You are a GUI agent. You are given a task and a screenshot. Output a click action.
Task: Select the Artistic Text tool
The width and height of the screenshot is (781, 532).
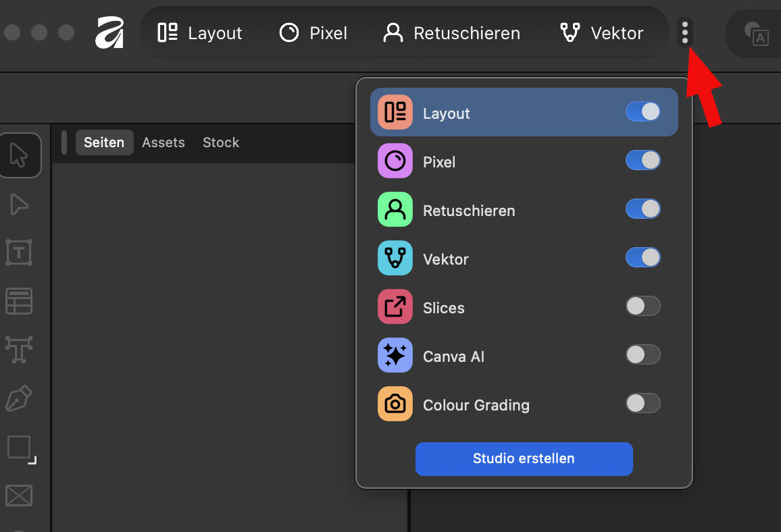pos(19,350)
